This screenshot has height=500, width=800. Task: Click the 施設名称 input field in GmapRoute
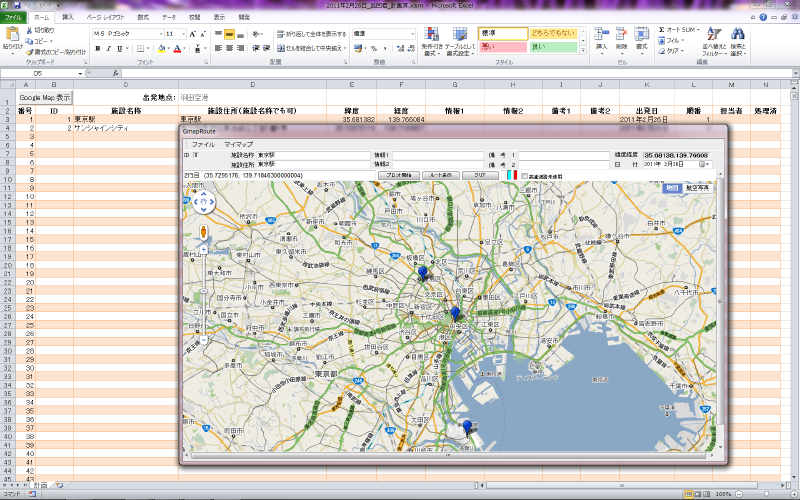click(313, 156)
